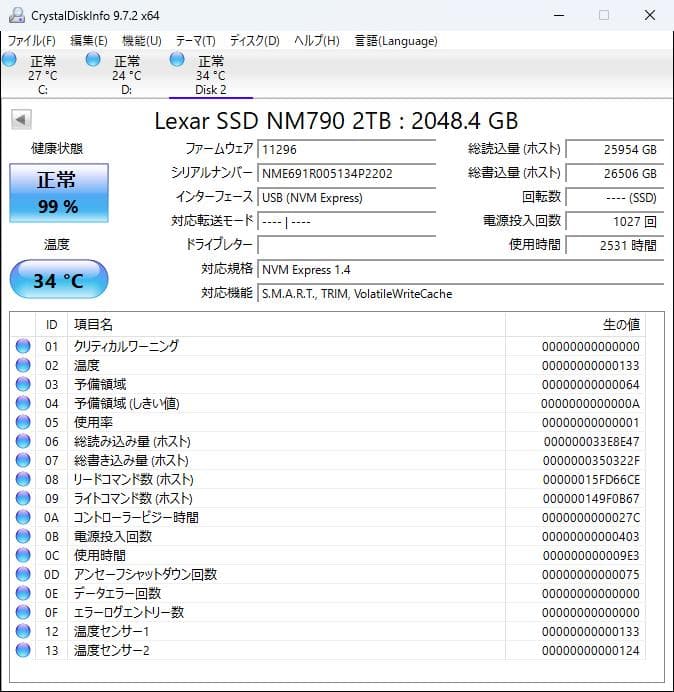Open the テーマ(T) menu

tap(196, 41)
